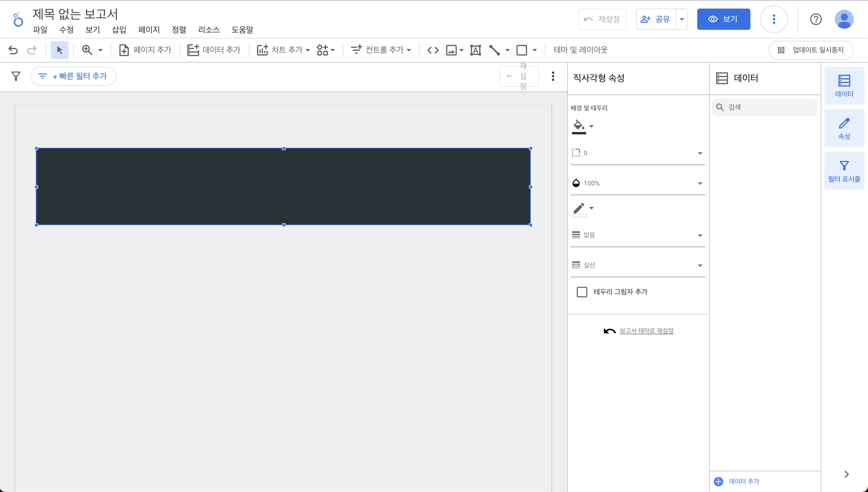
Task: Open the 리소스 menu
Action: [x=209, y=30]
